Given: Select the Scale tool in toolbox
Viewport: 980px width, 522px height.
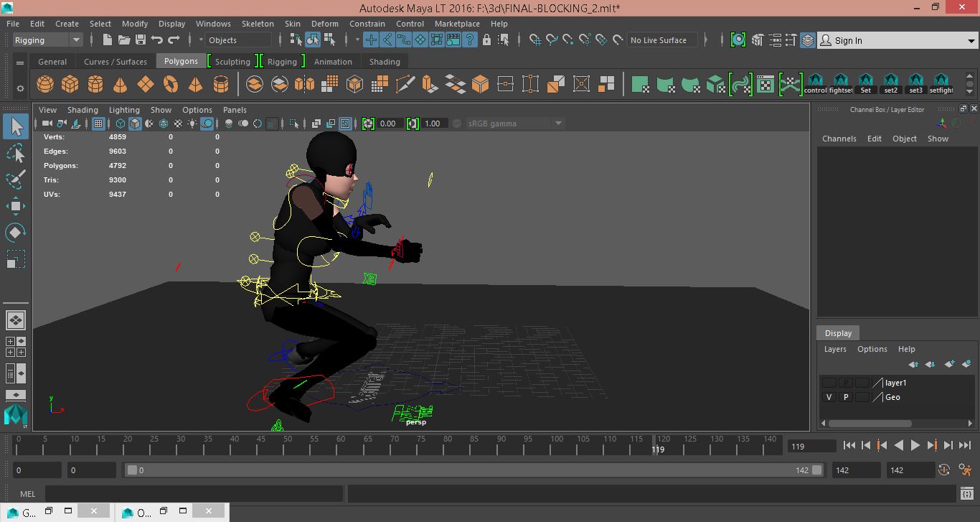Looking at the screenshot, I should click(16, 258).
